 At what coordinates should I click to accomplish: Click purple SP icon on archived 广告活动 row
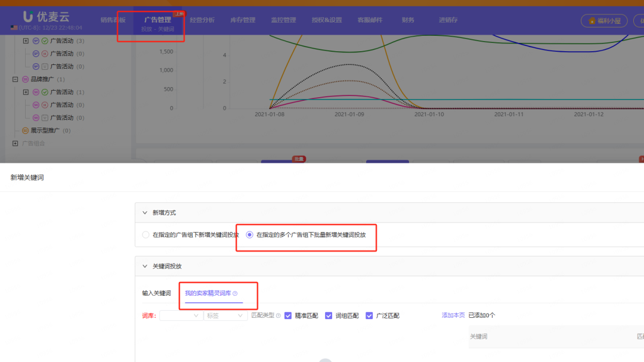[x=36, y=66]
